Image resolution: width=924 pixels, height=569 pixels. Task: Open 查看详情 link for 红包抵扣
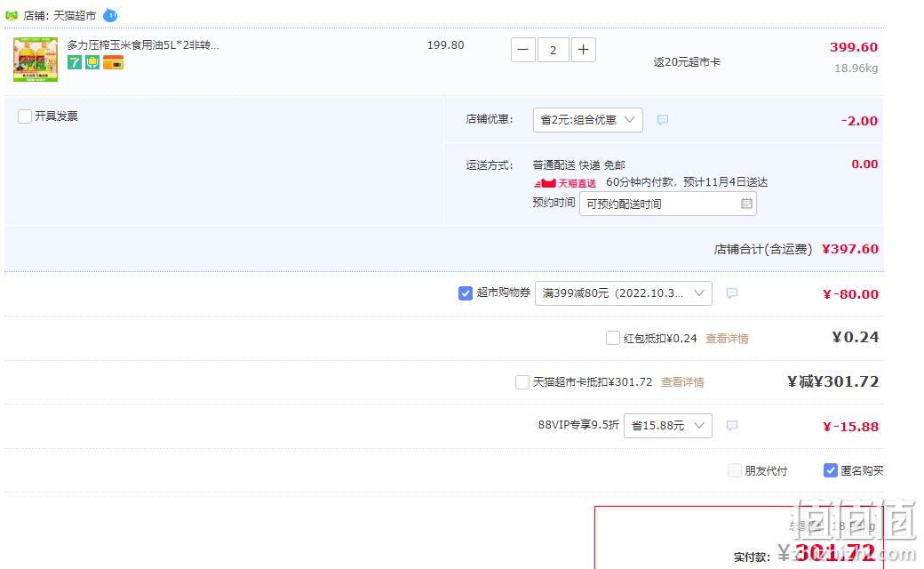pos(727,339)
